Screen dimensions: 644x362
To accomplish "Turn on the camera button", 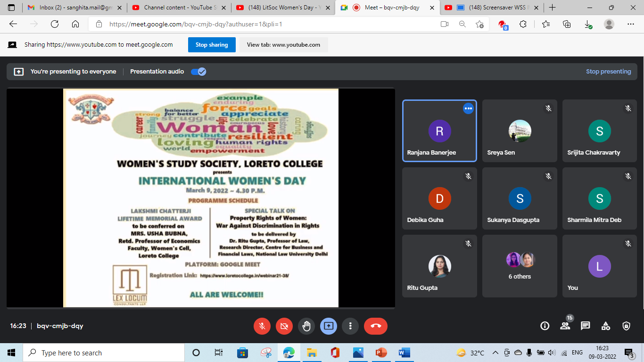I will point(284,326).
